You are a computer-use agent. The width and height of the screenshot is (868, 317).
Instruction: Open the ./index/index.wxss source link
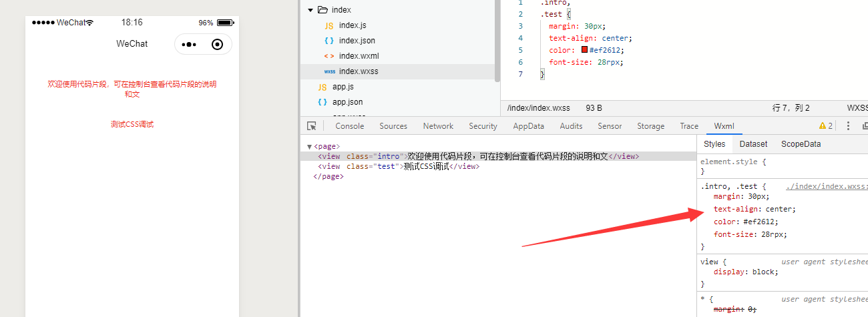(826, 187)
